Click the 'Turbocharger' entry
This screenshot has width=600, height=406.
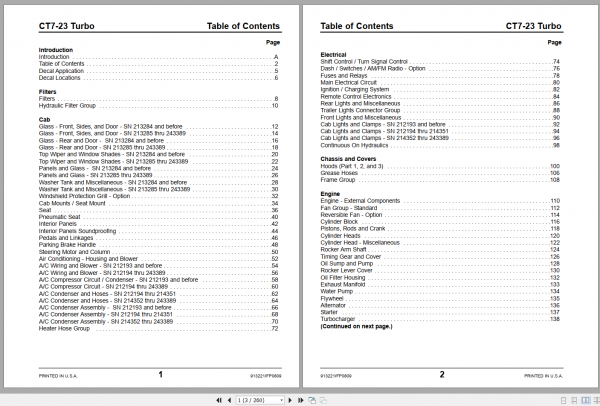tap(338, 319)
